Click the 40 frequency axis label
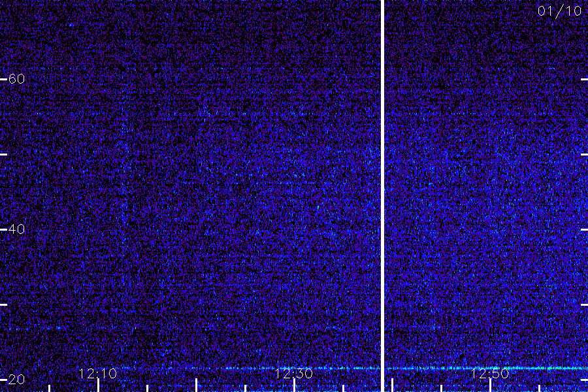 16,229
